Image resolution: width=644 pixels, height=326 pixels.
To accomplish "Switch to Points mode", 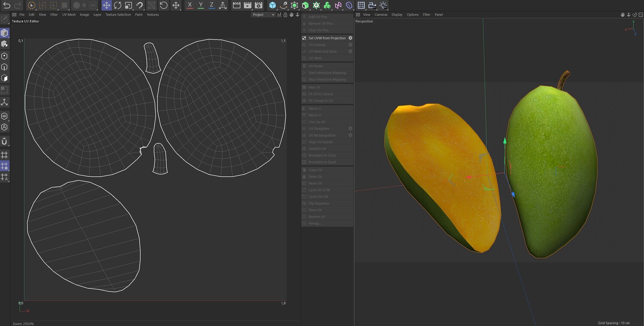I will (x=4, y=56).
